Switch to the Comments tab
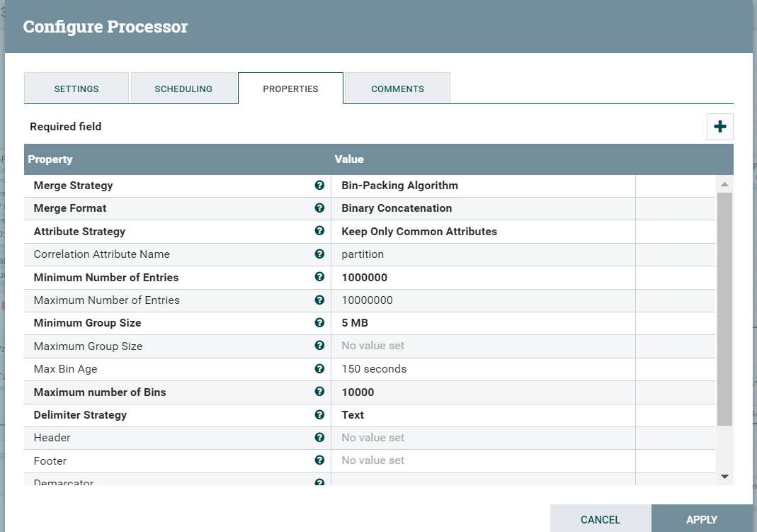 tap(397, 89)
